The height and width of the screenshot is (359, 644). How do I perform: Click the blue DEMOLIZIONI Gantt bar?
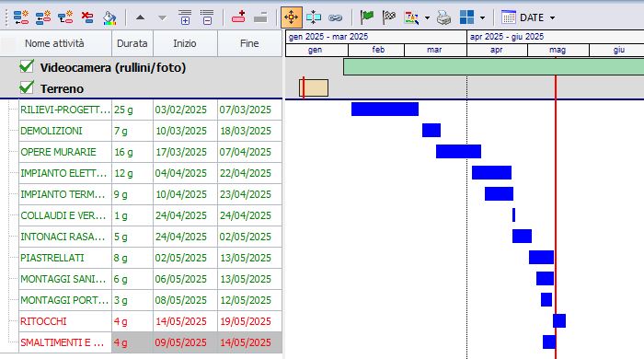point(431,130)
